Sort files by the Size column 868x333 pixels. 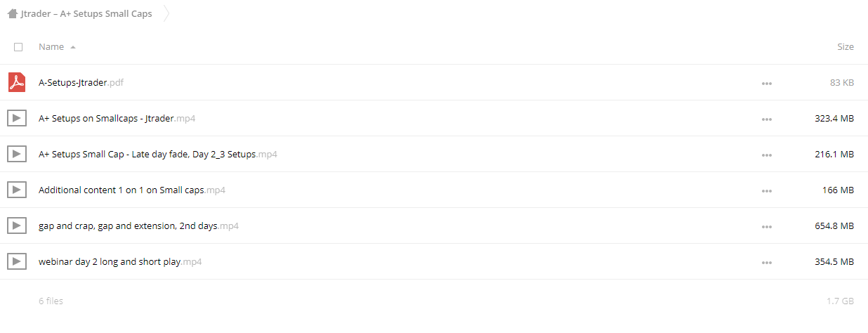(846, 47)
